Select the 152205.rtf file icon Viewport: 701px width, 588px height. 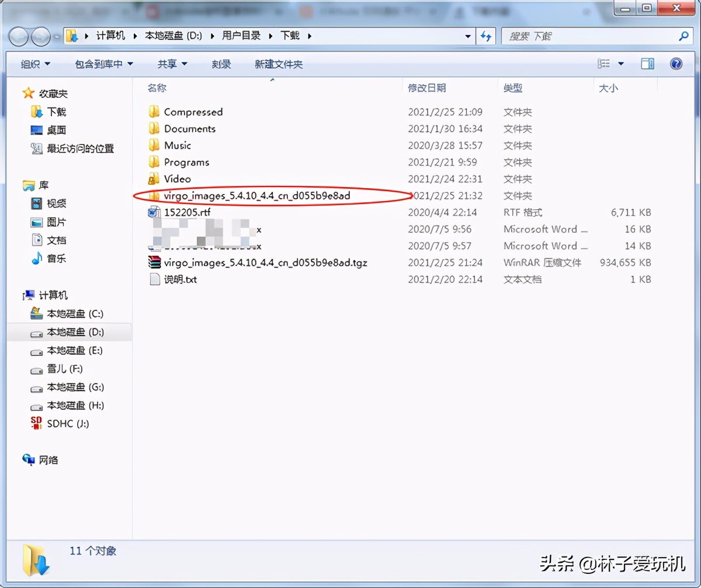point(154,212)
